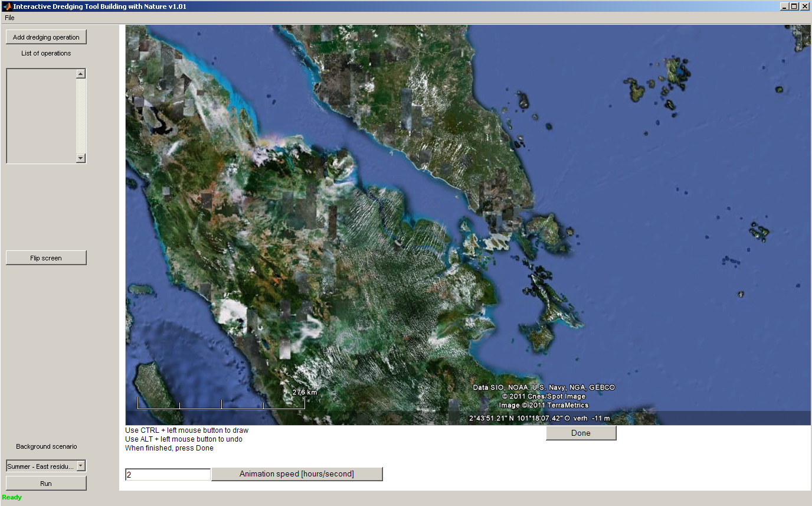812x506 pixels.
Task: Click the map coordinates readout text
Action: 539,419
